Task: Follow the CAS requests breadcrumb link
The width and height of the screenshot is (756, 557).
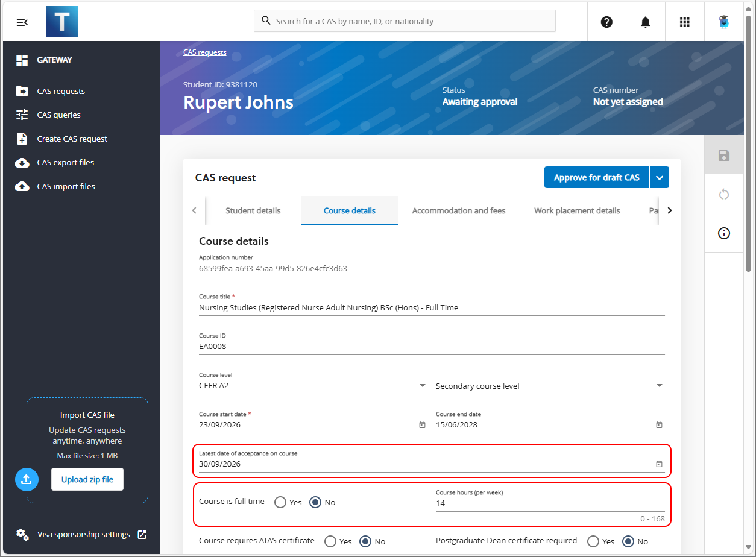Action: [x=204, y=52]
